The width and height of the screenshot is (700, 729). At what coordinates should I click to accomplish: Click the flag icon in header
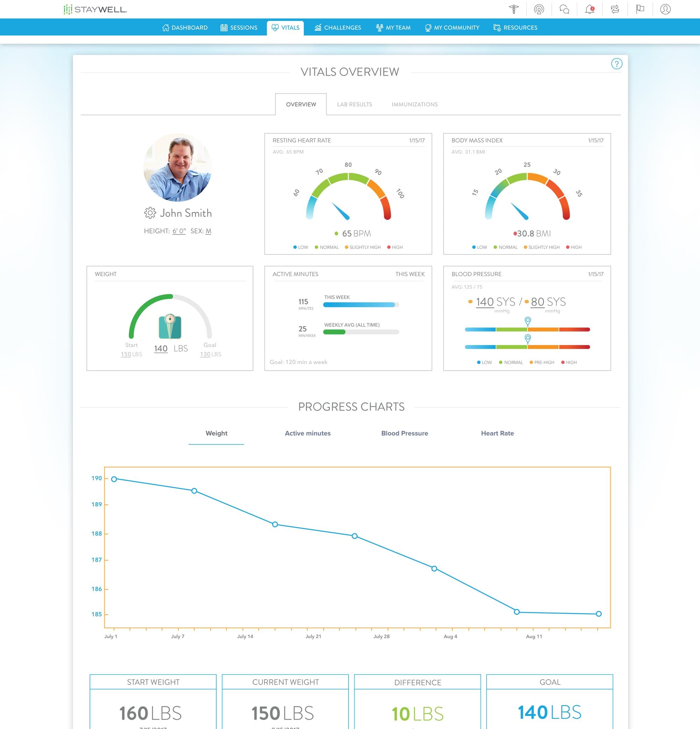tap(640, 9)
